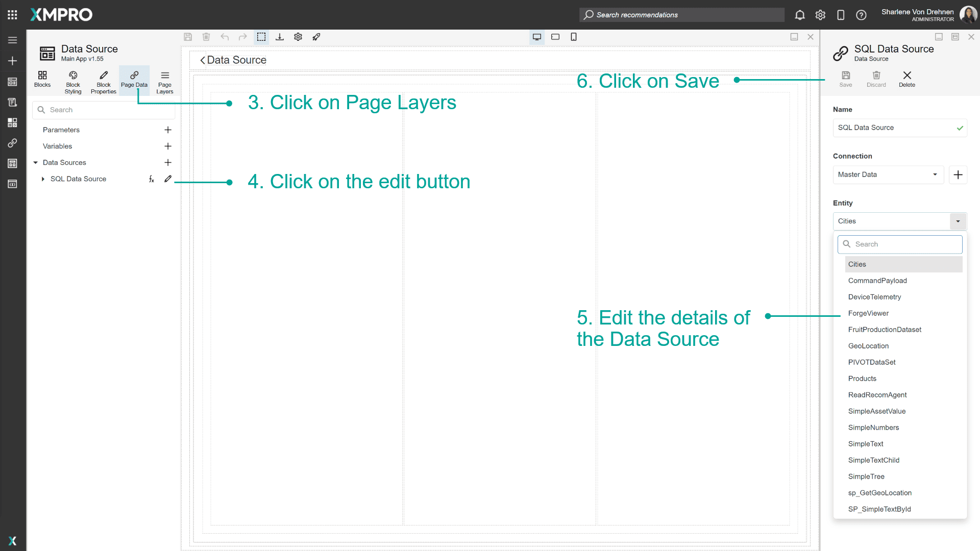
Task: Open the settings gear in the top bar
Action: click(x=820, y=15)
